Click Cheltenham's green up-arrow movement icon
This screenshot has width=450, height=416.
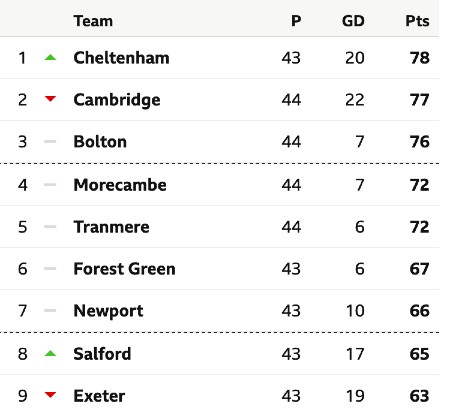pos(50,57)
